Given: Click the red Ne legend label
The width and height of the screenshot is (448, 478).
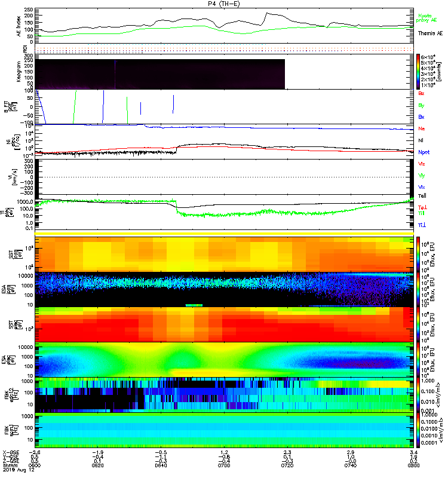Looking at the screenshot, I should (422, 128).
